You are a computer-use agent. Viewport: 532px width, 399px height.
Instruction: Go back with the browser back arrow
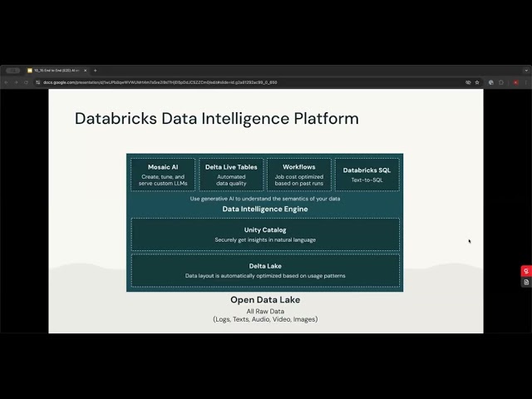(x=6, y=82)
